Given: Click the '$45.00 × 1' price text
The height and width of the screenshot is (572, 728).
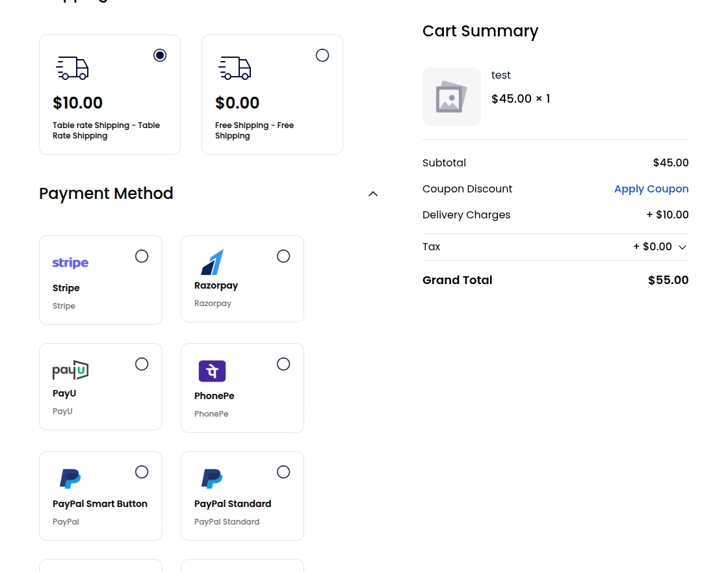Looking at the screenshot, I should coord(521,99).
